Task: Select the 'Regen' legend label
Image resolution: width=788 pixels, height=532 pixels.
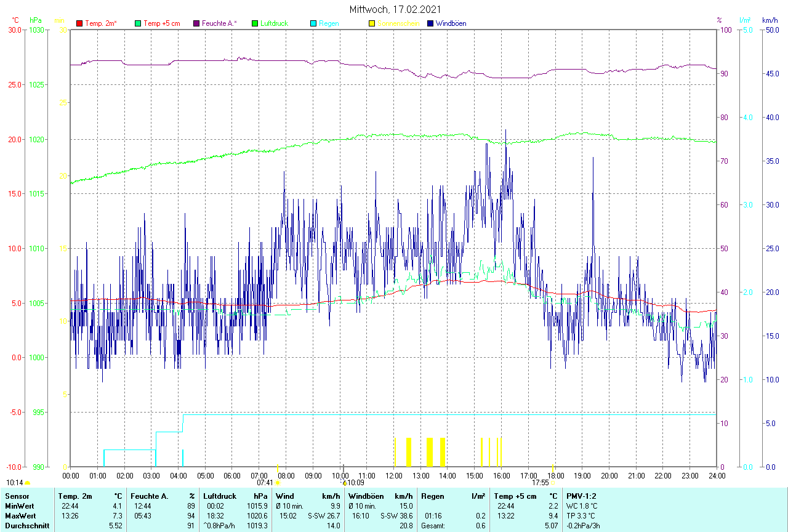Action: tap(329, 23)
